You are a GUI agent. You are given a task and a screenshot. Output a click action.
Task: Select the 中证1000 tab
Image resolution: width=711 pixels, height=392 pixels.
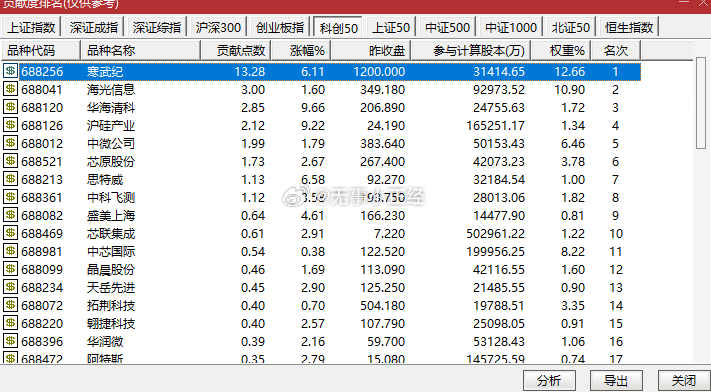(x=511, y=27)
